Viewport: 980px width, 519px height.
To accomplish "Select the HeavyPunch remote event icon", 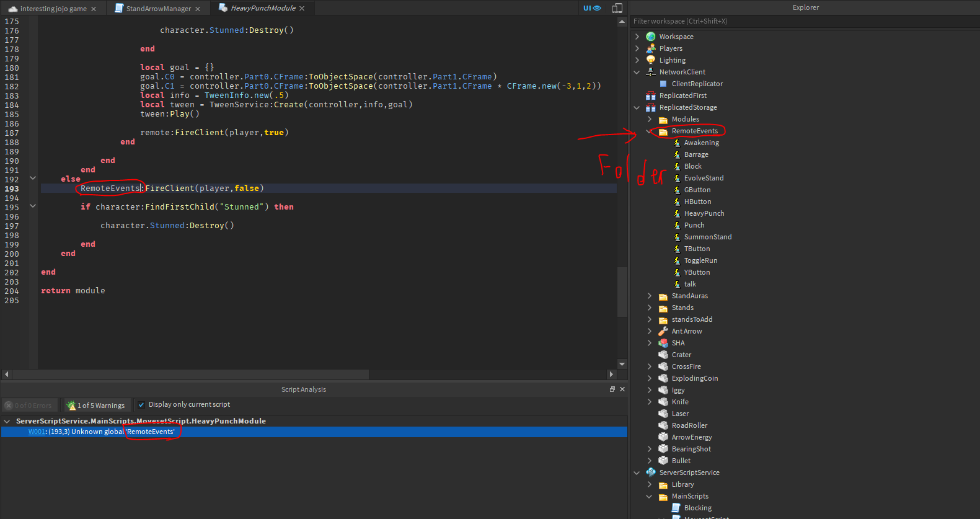I will (x=677, y=213).
